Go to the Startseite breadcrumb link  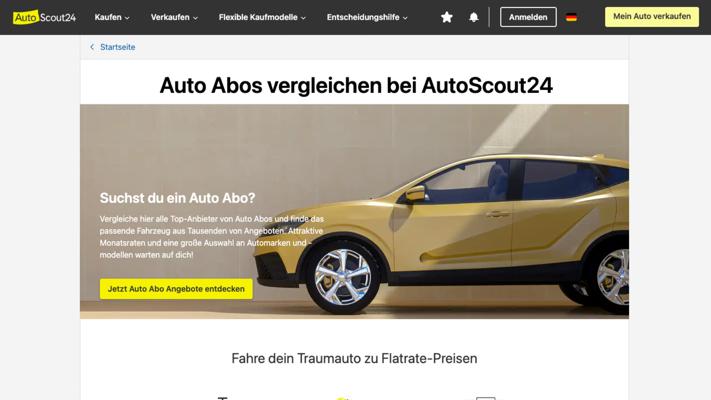click(117, 47)
